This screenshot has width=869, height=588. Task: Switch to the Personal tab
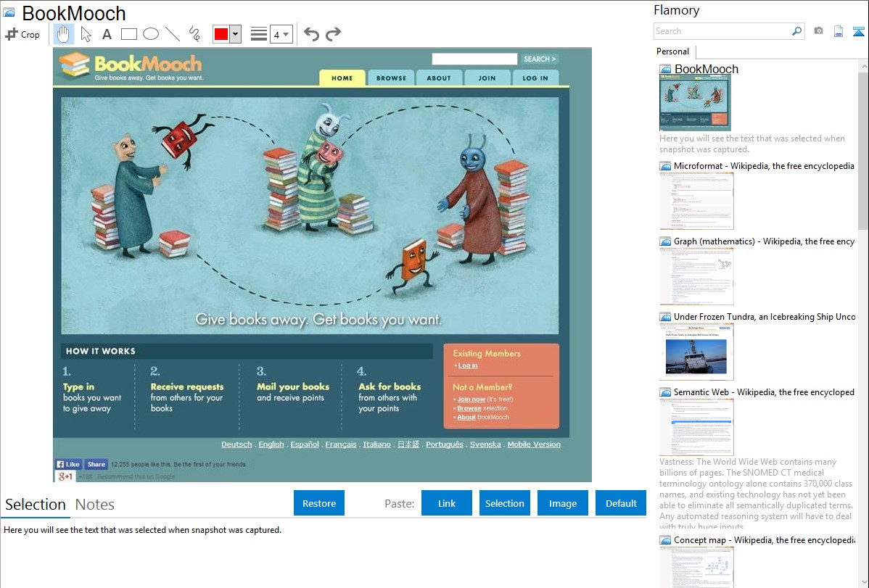click(673, 51)
